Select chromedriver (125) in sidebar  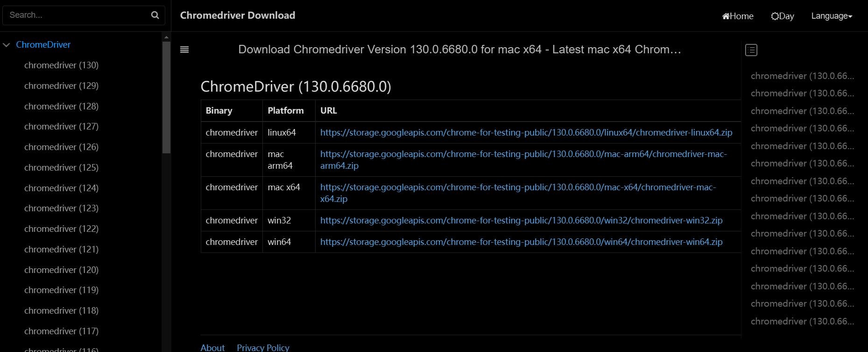(x=61, y=167)
